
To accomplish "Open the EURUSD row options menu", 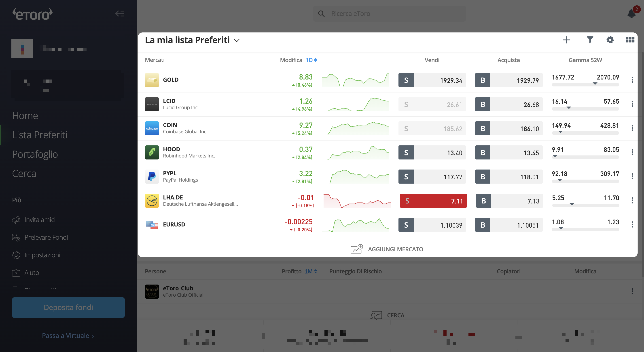I will 632,224.
